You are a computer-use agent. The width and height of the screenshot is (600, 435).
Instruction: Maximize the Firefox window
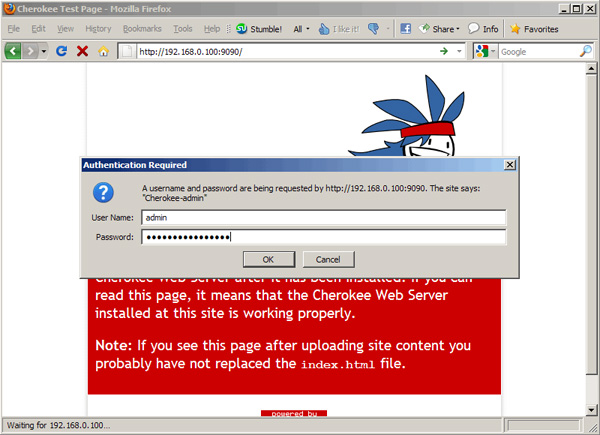576,9
